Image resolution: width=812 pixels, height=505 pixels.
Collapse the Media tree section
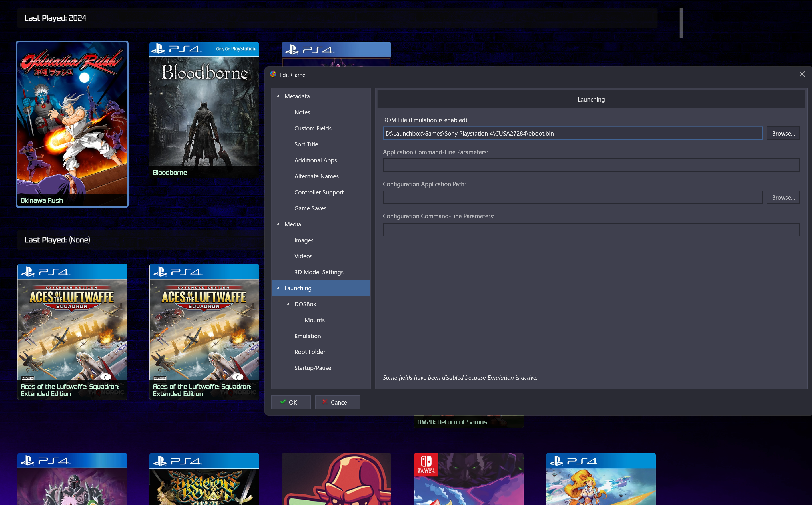click(x=278, y=224)
